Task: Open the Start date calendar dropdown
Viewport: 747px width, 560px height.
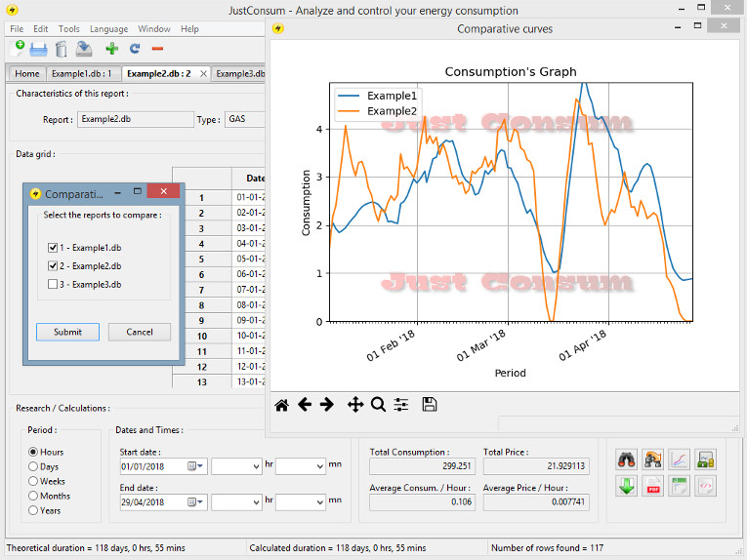Action: click(195, 466)
